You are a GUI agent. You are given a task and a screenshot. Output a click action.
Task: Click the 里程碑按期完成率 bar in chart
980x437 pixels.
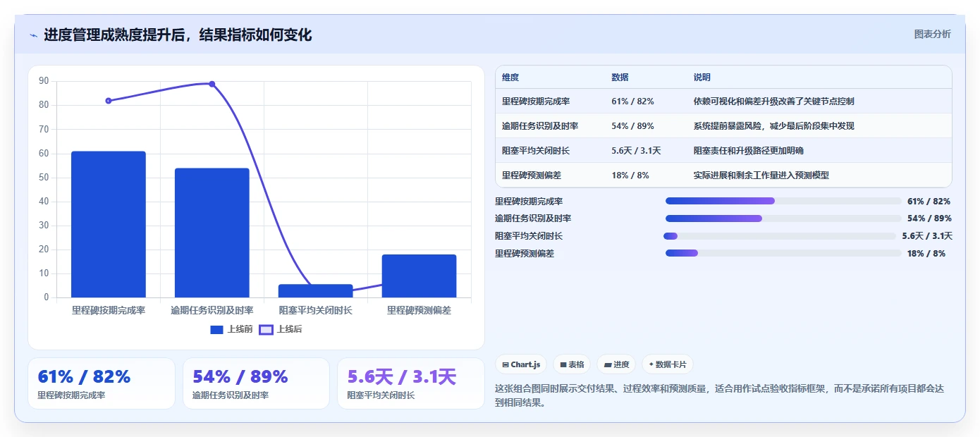tap(109, 224)
